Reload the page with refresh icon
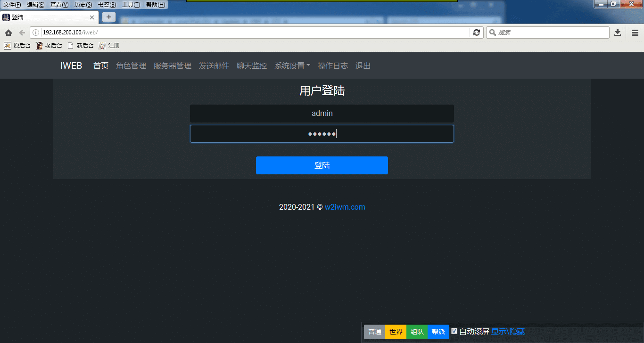Screen dimensions: 644x343 pos(477,33)
